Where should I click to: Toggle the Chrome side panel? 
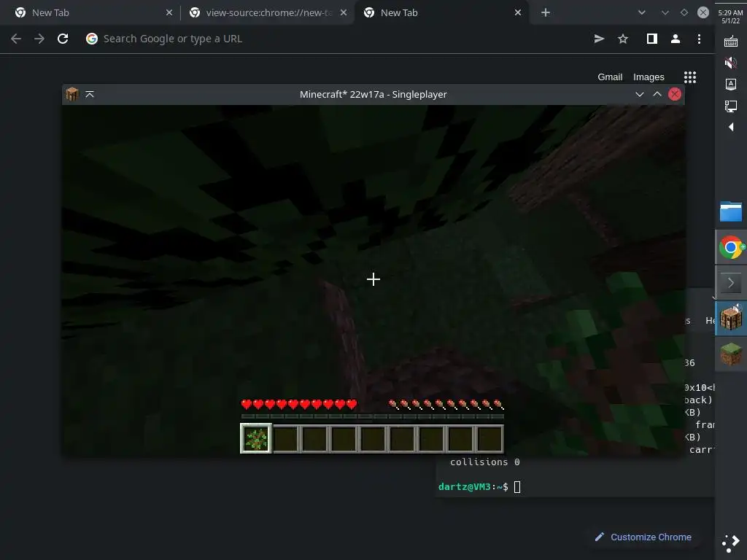(651, 39)
